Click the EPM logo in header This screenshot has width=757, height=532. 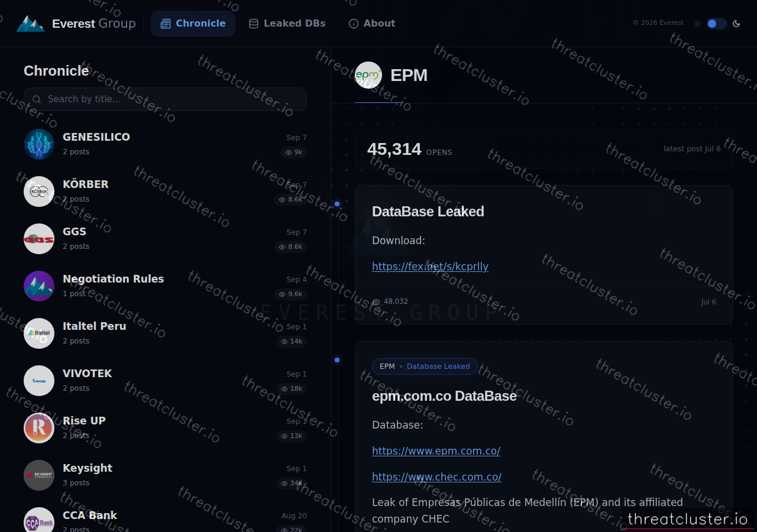[368, 75]
